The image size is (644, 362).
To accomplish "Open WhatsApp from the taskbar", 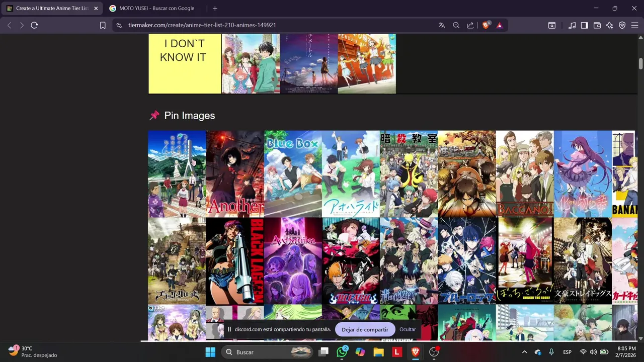I will [342, 352].
